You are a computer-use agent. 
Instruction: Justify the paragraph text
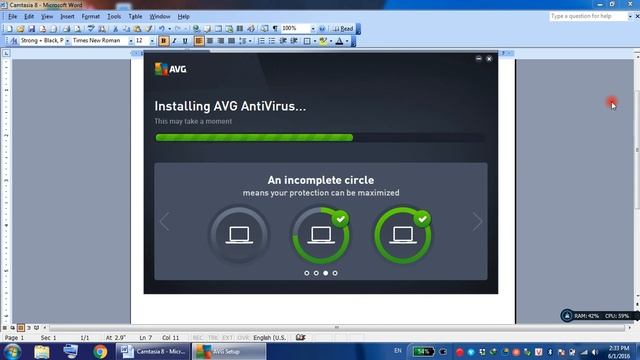[231, 41]
